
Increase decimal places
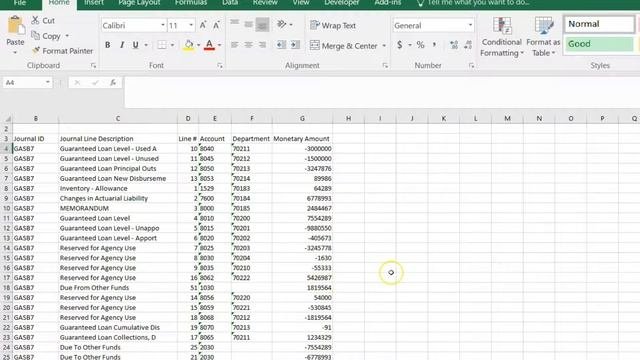point(454,45)
